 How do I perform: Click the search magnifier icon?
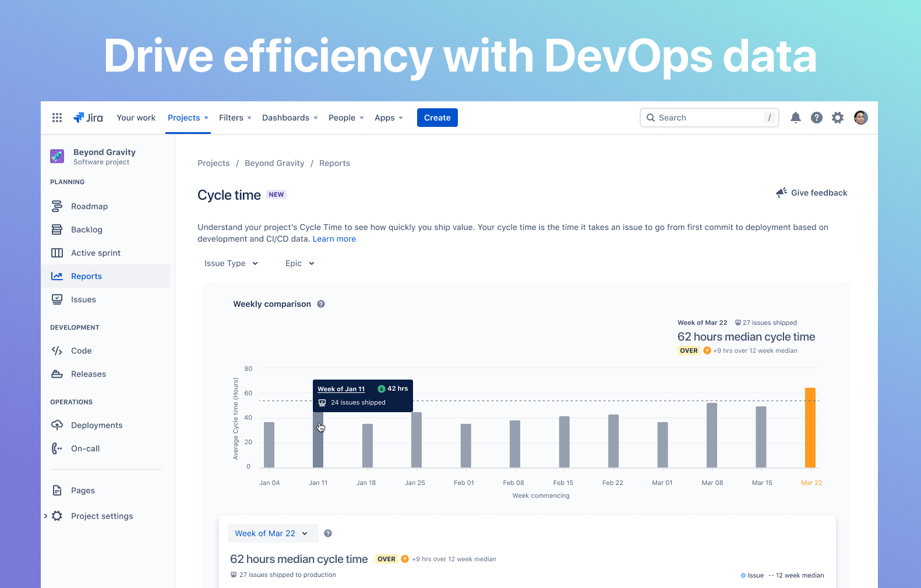(651, 118)
